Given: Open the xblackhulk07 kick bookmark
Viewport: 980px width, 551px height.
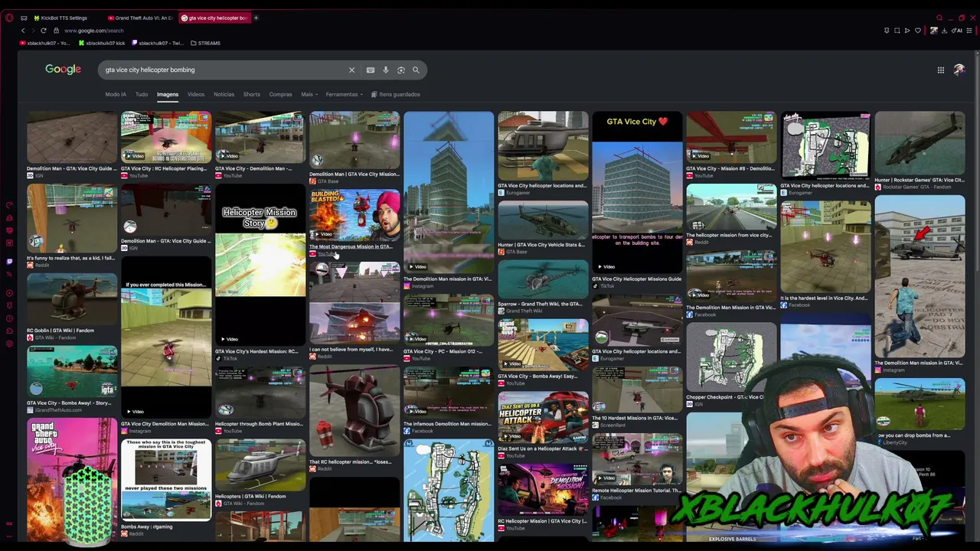Looking at the screenshot, I should coord(102,43).
